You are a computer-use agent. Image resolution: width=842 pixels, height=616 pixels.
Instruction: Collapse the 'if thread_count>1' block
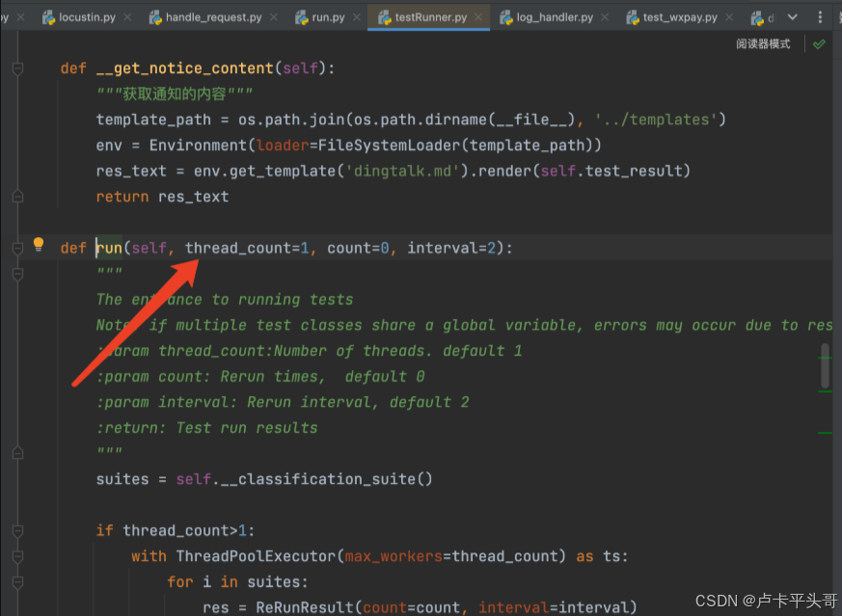[x=17, y=530]
